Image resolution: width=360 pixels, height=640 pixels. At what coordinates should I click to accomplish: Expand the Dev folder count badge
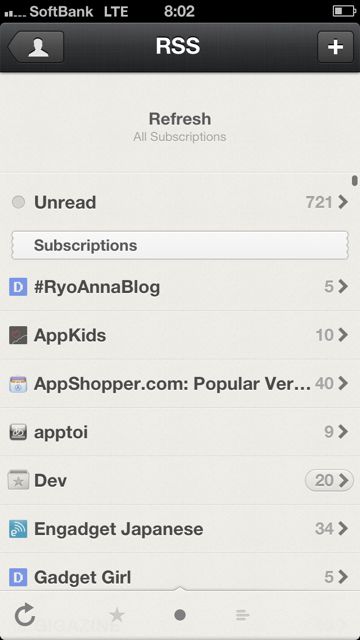[x=329, y=480]
